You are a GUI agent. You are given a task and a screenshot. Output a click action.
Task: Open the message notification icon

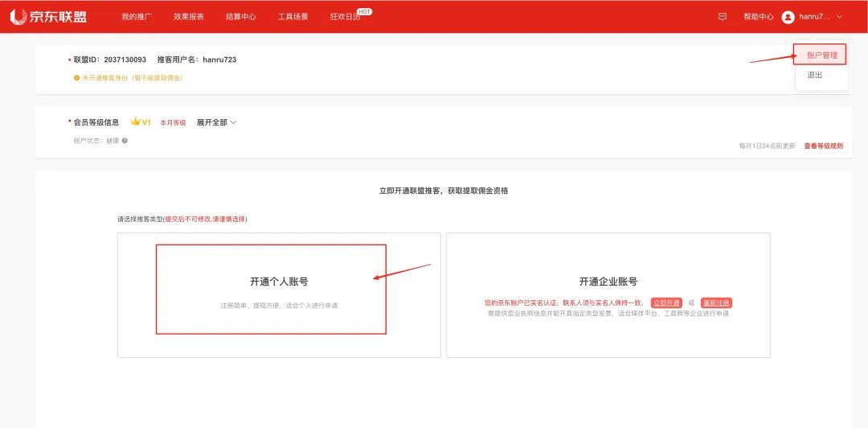[723, 17]
